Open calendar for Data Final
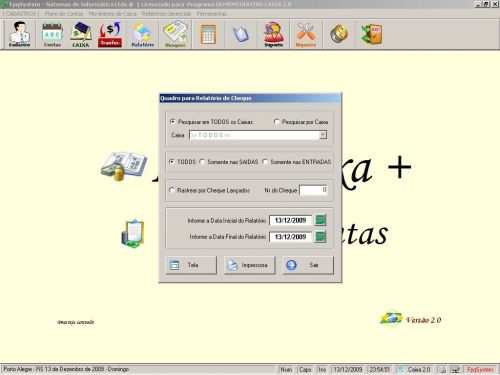The height and width of the screenshot is (375, 500). (320, 237)
